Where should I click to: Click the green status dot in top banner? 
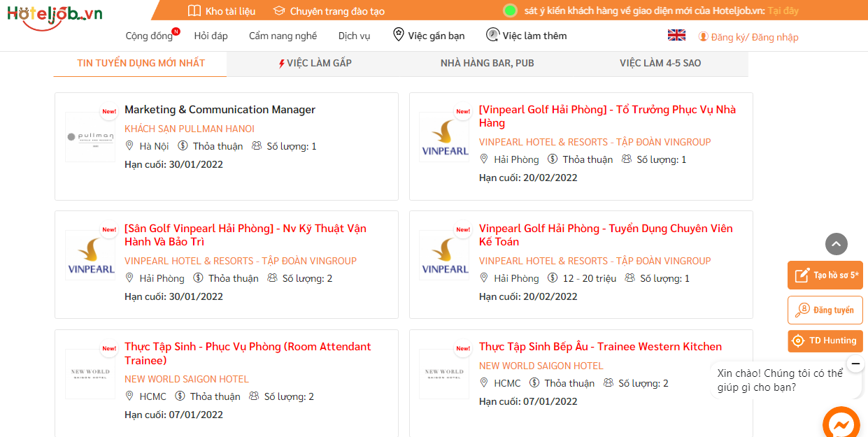pos(510,10)
